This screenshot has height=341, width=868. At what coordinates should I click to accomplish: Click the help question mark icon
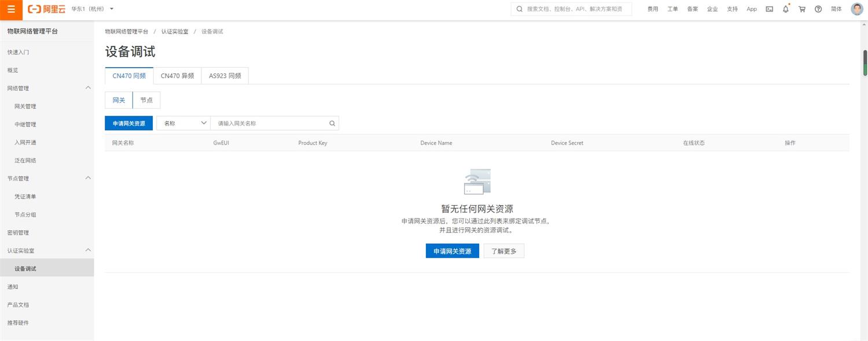818,9
